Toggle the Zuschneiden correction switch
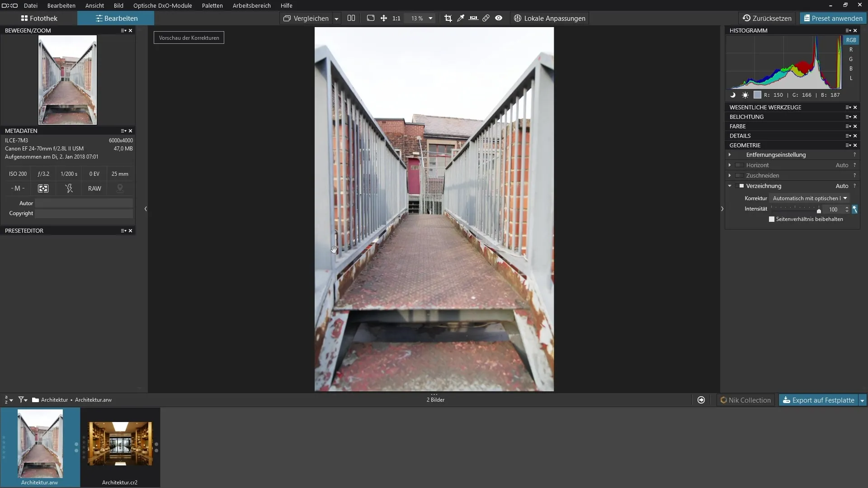Screen dimensions: 868x488 tap(740, 176)
